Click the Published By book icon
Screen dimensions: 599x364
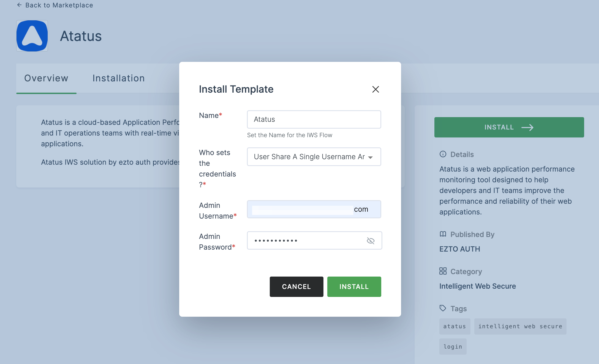pyautogui.click(x=443, y=234)
